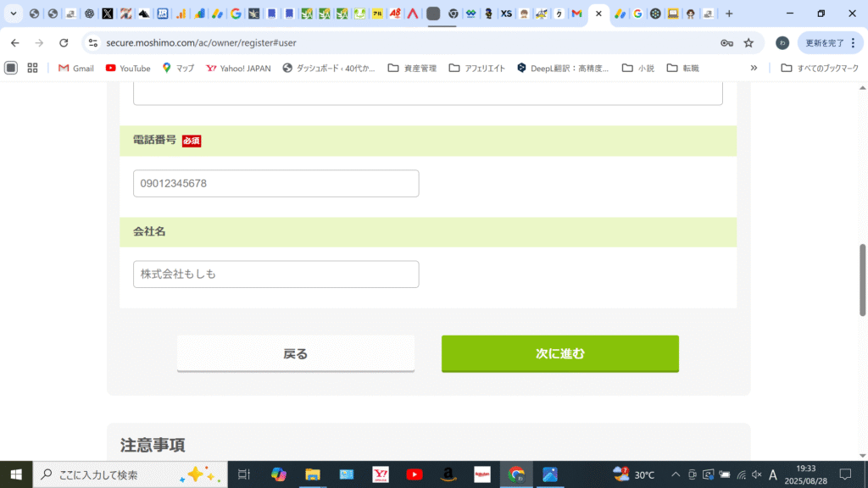This screenshot has height=488, width=868.
Task: Open the bookmarks bar apps grid
Action: [33, 68]
